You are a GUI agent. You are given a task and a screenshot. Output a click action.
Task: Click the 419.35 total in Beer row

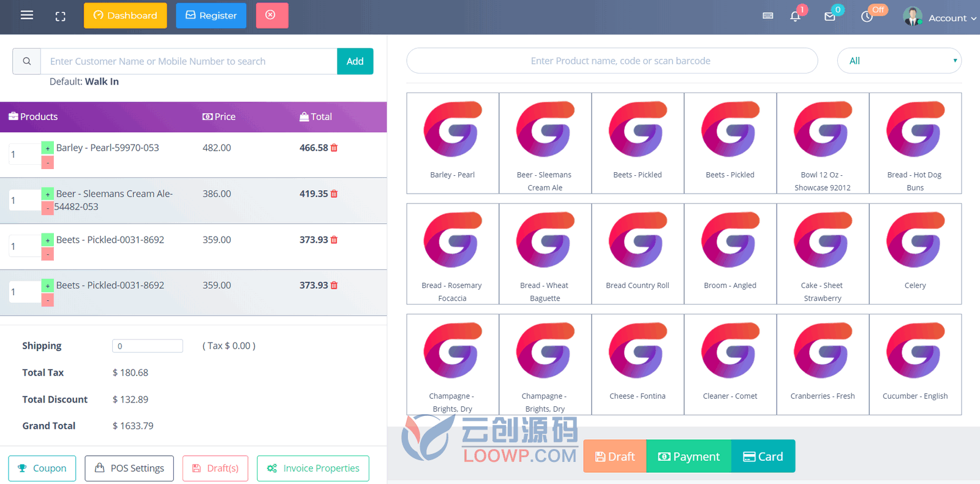[314, 194]
